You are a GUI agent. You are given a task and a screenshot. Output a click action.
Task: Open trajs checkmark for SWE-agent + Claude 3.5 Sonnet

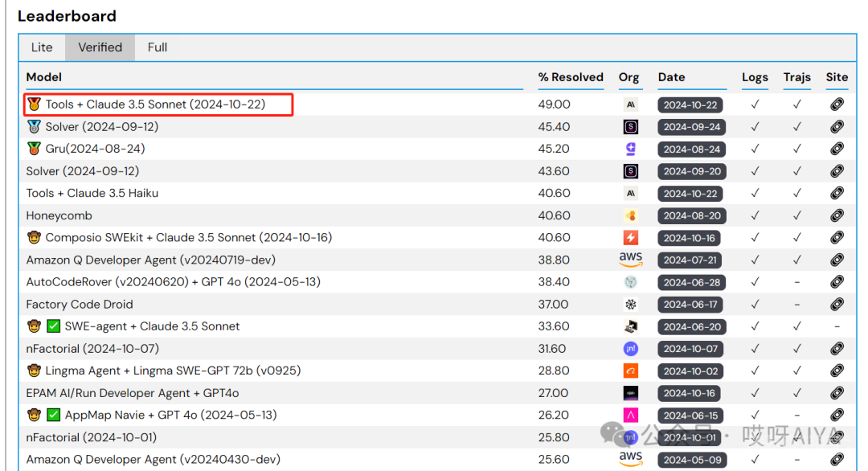[x=797, y=326]
